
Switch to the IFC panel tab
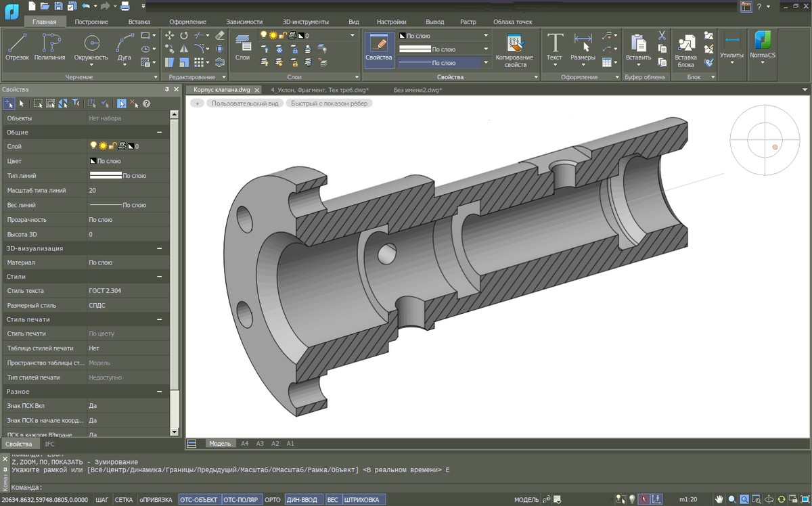coord(50,444)
